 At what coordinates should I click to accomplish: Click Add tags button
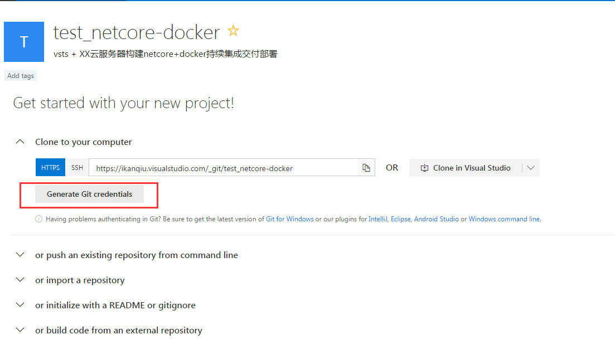point(21,76)
